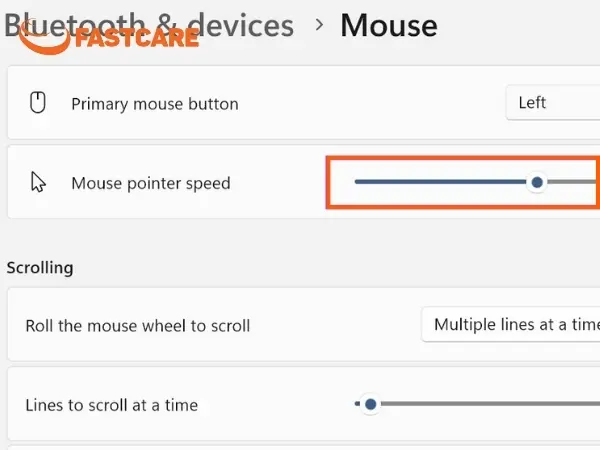Viewport: 600px width, 450px height.
Task: Click the blue filled part of pointer speed track
Action: click(x=441, y=182)
